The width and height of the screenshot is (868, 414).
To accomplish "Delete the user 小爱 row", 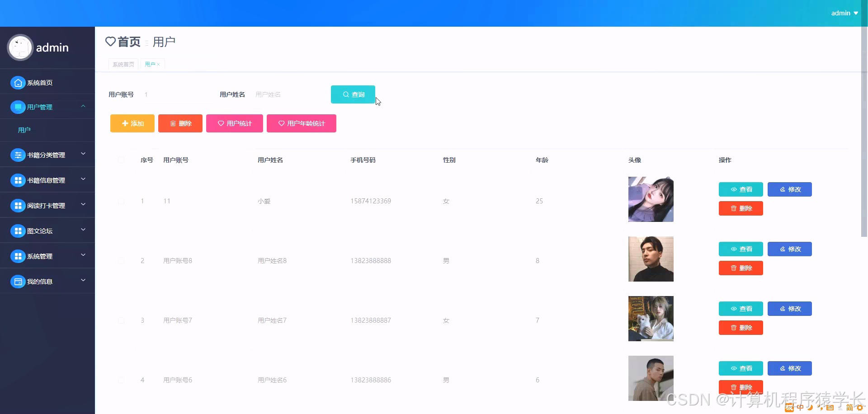I will (x=741, y=208).
